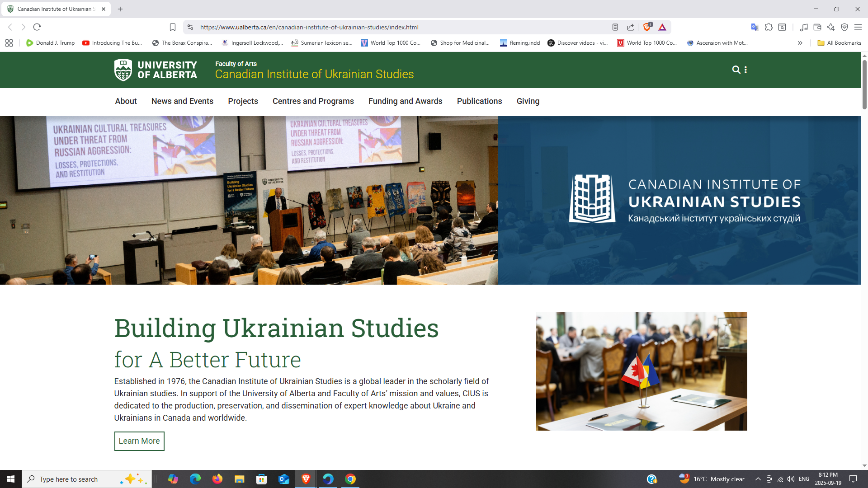The height and width of the screenshot is (488, 868).
Task: Open the Projects menu
Action: pos(243,101)
